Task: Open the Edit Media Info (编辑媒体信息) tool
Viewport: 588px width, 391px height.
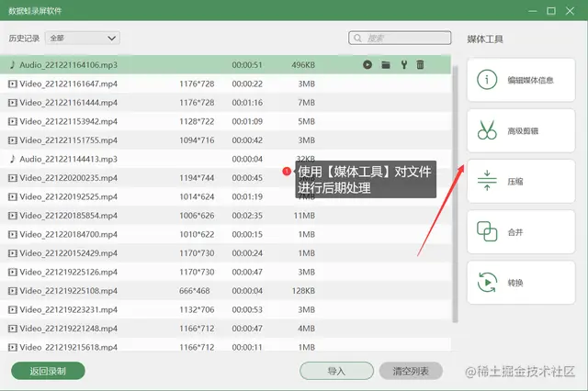Action: pos(521,80)
